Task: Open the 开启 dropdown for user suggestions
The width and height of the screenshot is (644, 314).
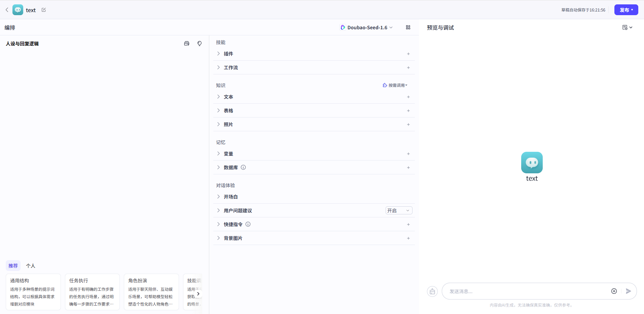Action: (x=399, y=210)
